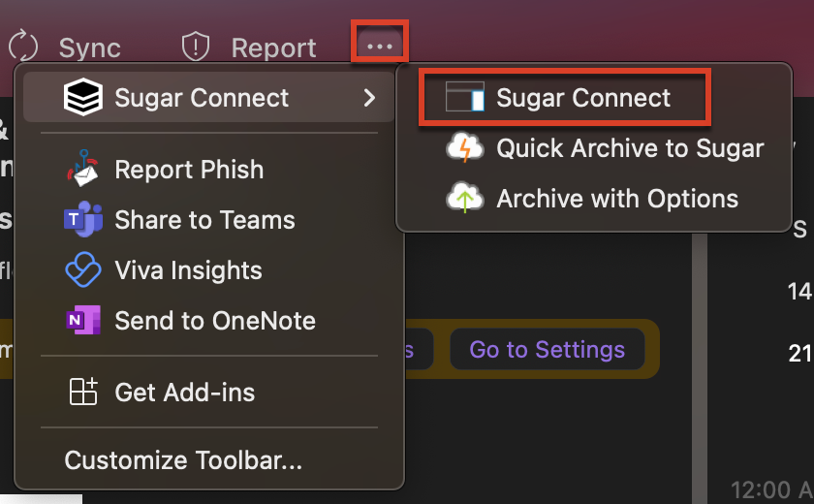Select Quick Archive to Sugar label
Image resolution: width=814 pixels, height=504 pixels.
coord(630,148)
